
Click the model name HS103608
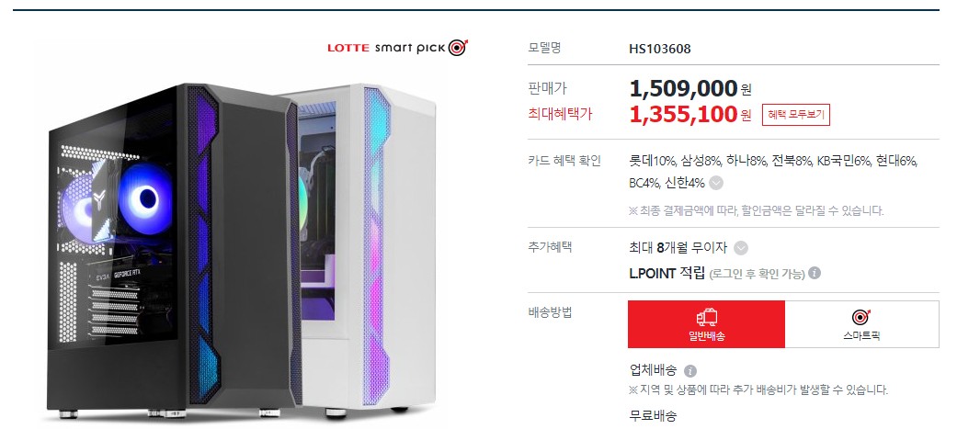(x=660, y=49)
